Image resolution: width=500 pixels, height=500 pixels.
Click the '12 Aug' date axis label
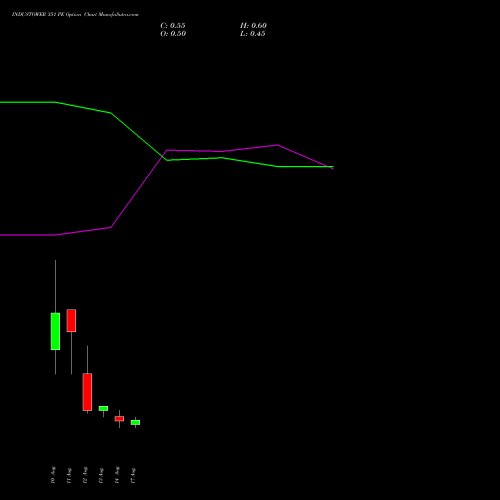[85, 475]
